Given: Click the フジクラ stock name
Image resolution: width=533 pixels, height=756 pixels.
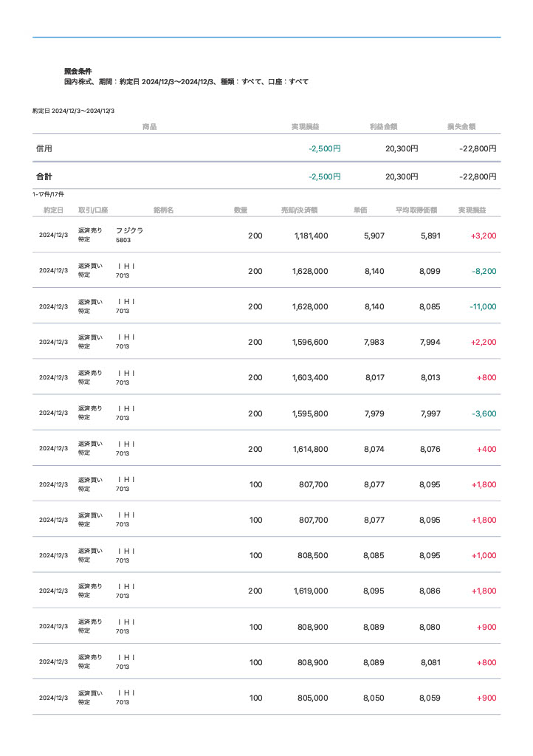Looking at the screenshot, I should click(x=129, y=230).
